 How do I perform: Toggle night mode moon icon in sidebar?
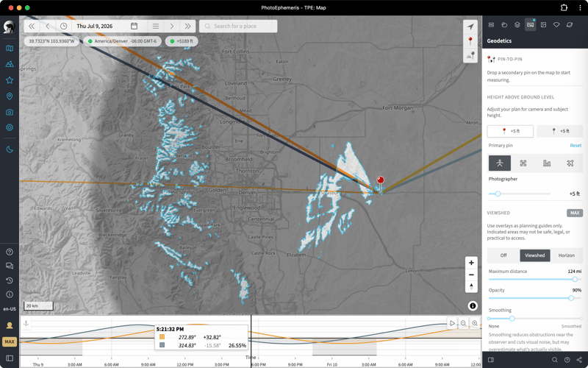coord(10,149)
